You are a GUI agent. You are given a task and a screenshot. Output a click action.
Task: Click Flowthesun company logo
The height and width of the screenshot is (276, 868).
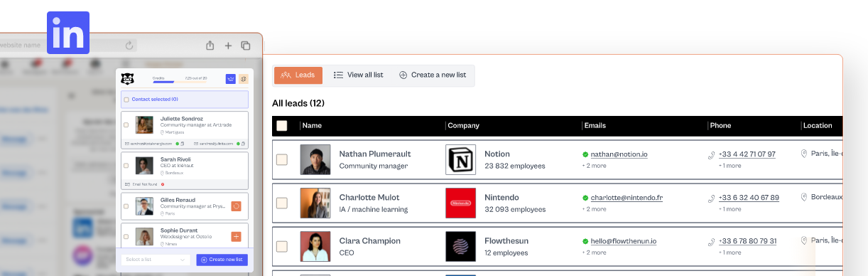pos(460,247)
